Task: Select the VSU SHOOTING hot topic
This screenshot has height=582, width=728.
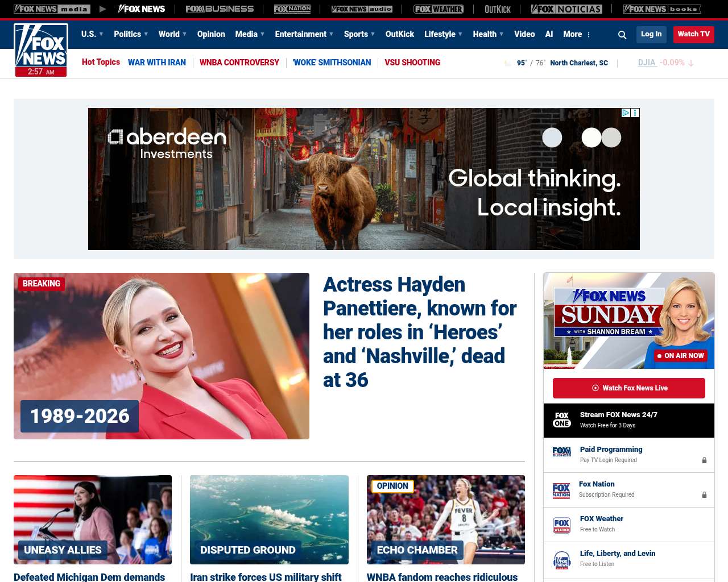Action: pyautogui.click(x=412, y=63)
